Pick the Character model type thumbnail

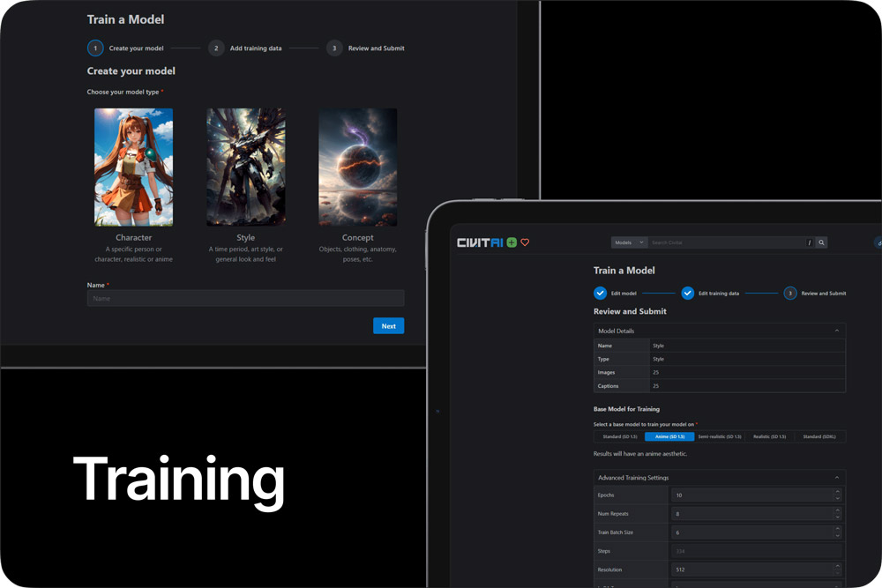click(x=134, y=167)
